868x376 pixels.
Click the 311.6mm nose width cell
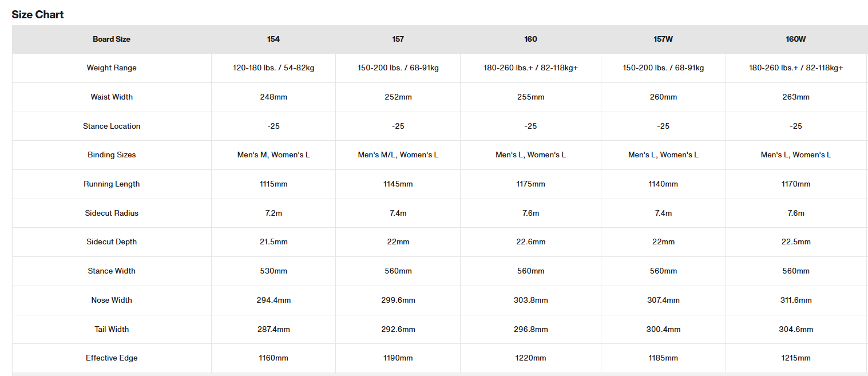[x=796, y=300]
